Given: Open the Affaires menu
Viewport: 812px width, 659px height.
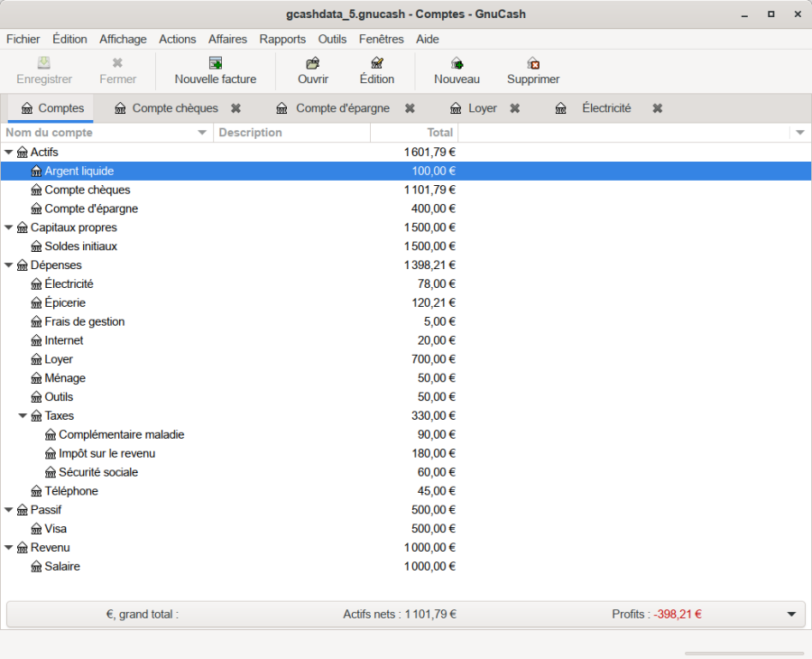Looking at the screenshot, I should [x=227, y=39].
